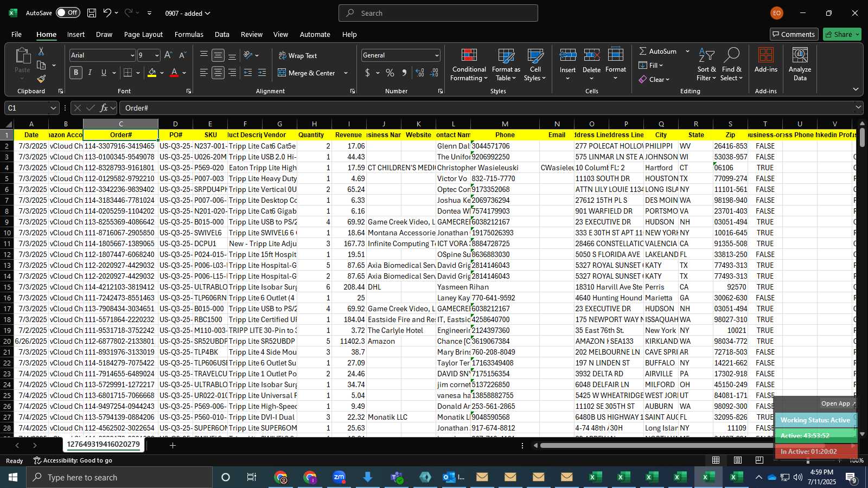Click the Percent Style icon
The image size is (868, 488).
pyautogui.click(x=390, y=73)
